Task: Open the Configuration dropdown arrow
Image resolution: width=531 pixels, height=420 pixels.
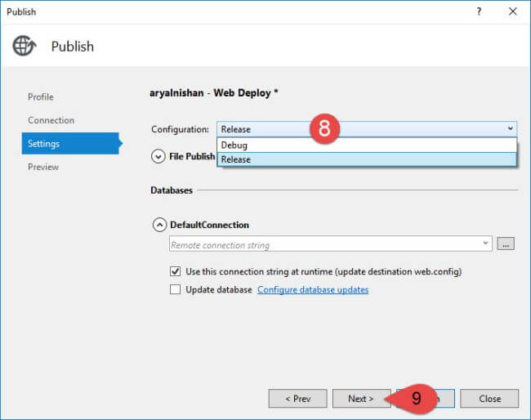Action: pyautogui.click(x=510, y=129)
